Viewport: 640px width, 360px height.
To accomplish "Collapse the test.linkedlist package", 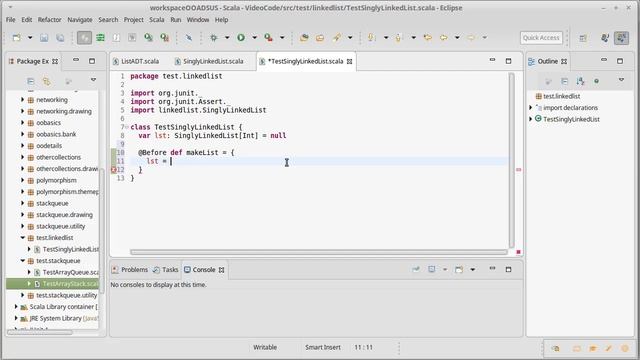I will coord(23,238).
